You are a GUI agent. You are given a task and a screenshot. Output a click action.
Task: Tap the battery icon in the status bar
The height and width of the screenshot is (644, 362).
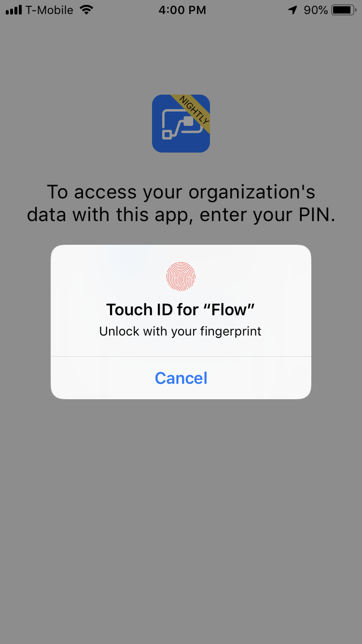pos(344,10)
